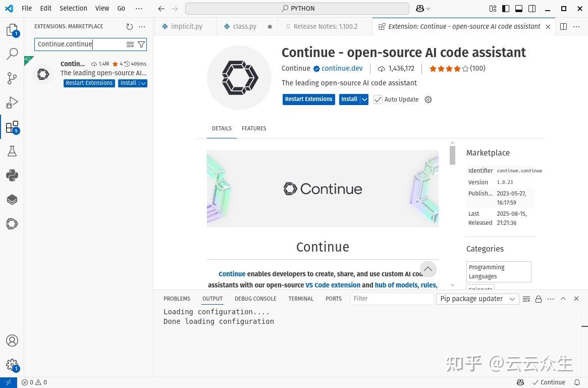Switch to Release Notes 1.100.2 tab

[x=325, y=27]
